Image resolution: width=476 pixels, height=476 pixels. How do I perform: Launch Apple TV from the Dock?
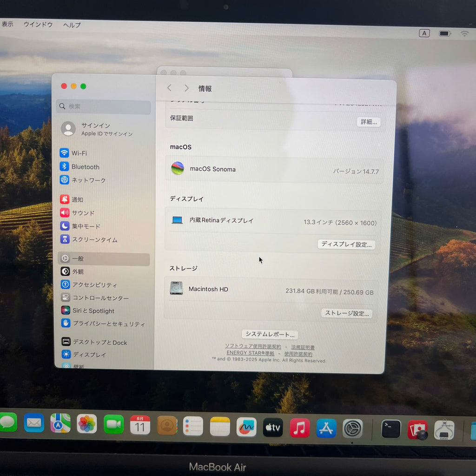click(x=272, y=428)
